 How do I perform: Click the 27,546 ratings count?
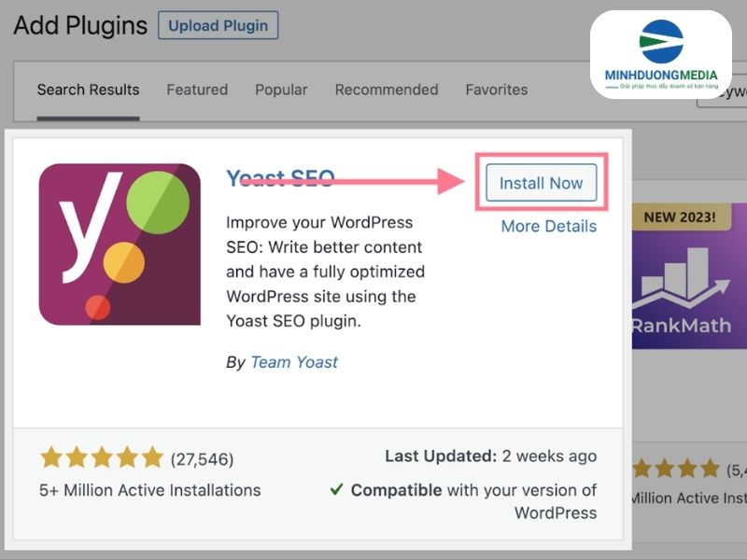[x=202, y=459]
